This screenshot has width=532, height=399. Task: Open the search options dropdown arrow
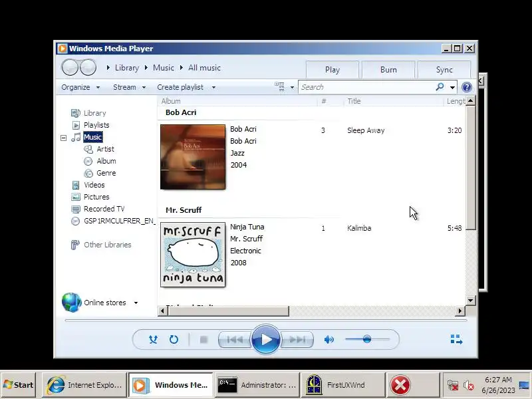point(452,88)
